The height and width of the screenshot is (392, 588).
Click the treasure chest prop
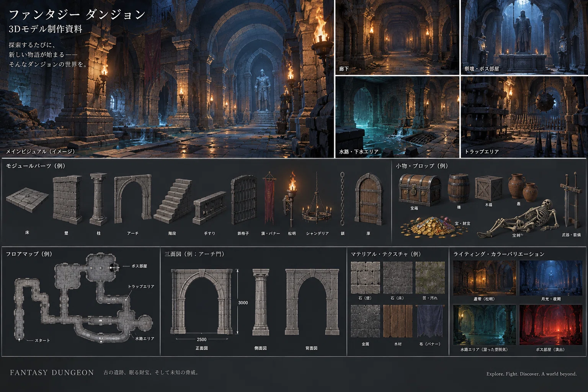click(x=420, y=190)
